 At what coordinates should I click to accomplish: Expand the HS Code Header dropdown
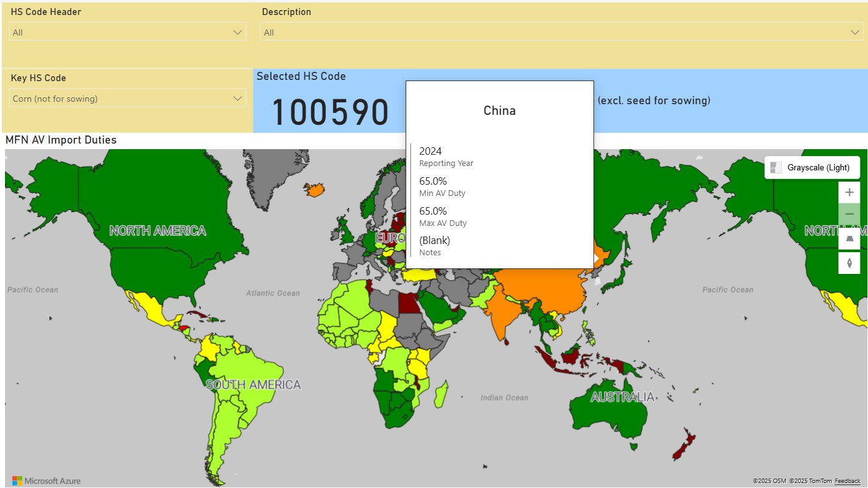(237, 32)
